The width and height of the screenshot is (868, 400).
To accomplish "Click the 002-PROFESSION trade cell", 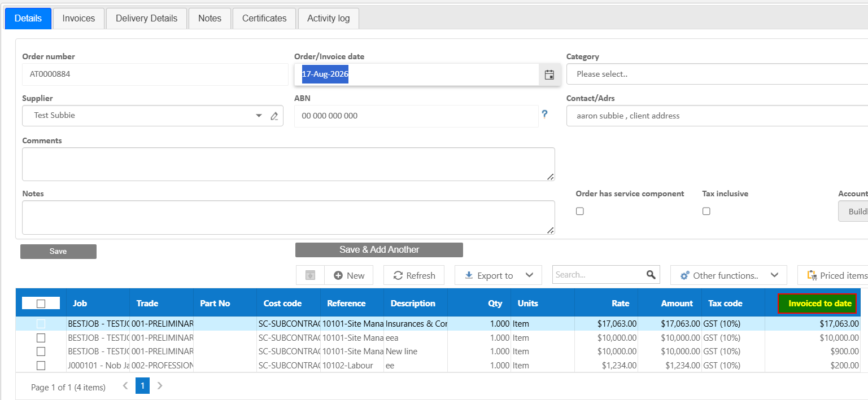I will pyautogui.click(x=162, y=366).
